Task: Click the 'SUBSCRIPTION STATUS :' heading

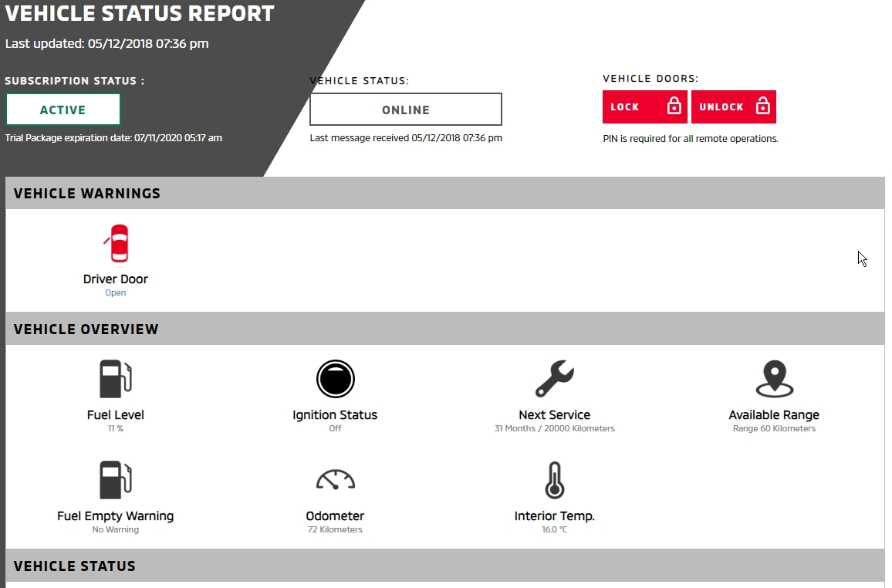Action: 75,81
